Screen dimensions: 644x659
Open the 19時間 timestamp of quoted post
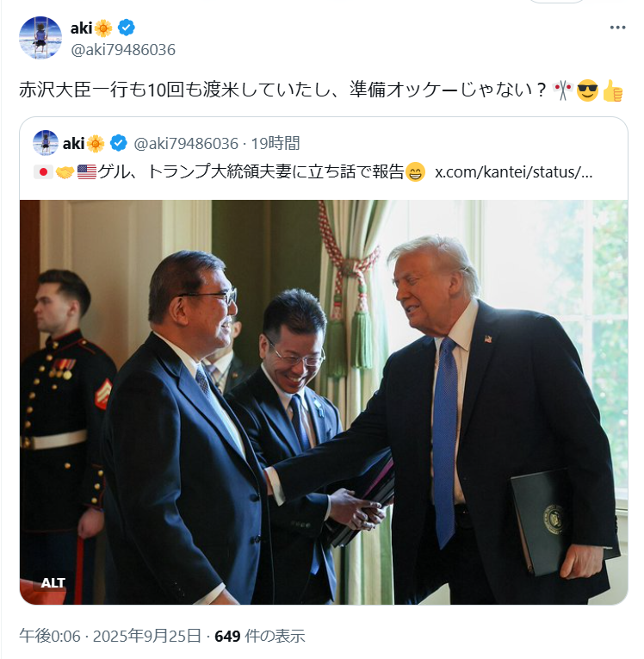coord(276,143)
